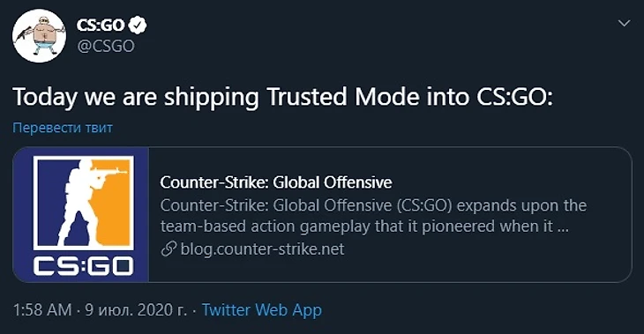Screen dimensions: 644x334
Task: Click the Перевести твит link
Action: click(x=63, y=128)
